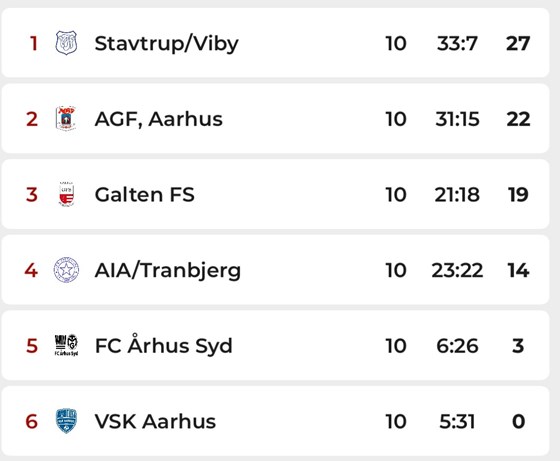The height and width of the screenshot is (461, 560).
Task: Click VSK Aarhus's 0 points value
Action: point(518,421)
